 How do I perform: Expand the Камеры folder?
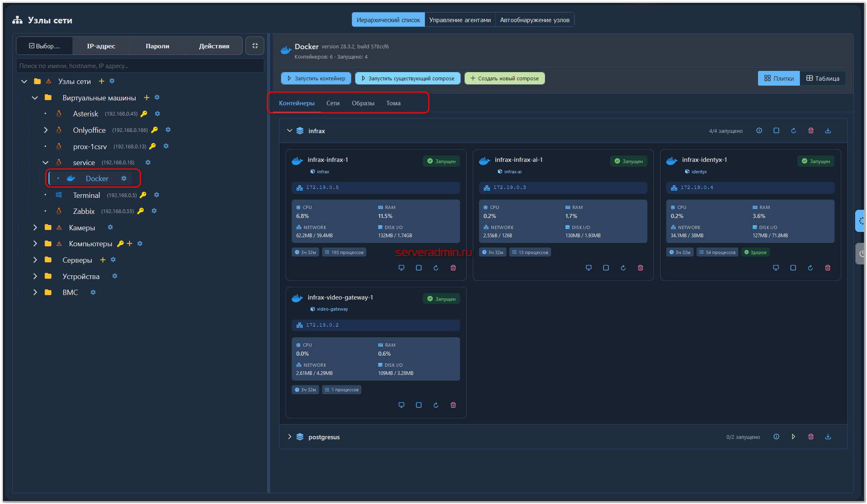pos(35,227)
